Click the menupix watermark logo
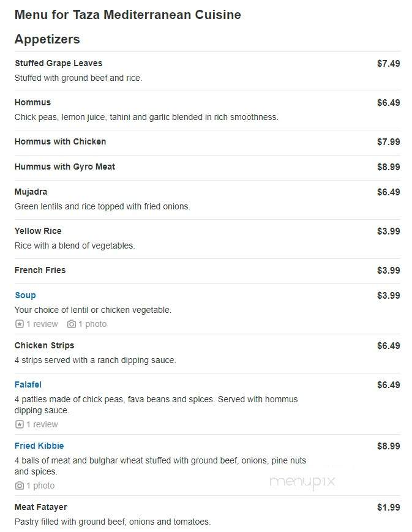Image resolution: width=412 pixels, height=532 pixels. pyautogui.click(x=302, y=481)
